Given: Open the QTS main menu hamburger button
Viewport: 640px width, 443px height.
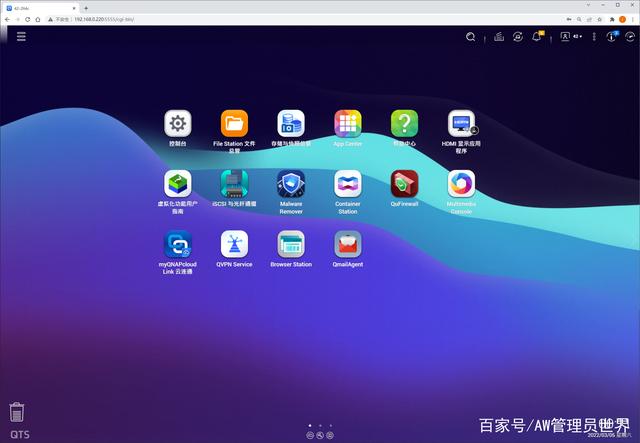Looking at the screenshot, I should click(21, 37).
